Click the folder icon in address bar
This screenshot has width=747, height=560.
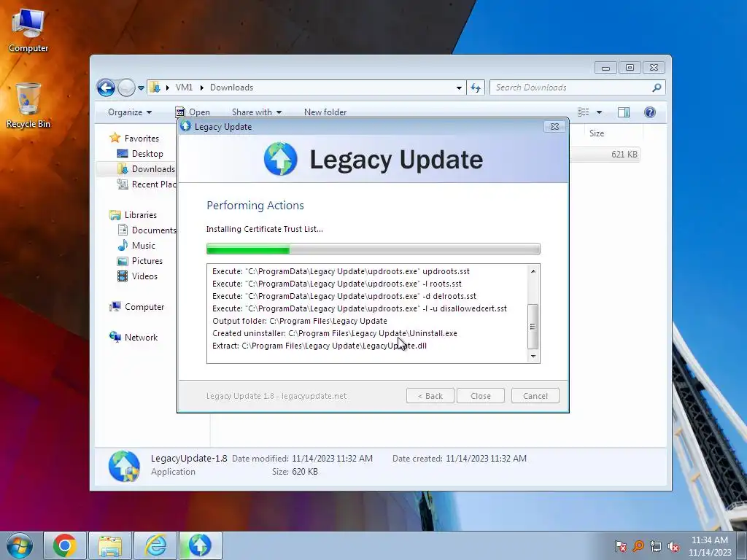point(155,87)
